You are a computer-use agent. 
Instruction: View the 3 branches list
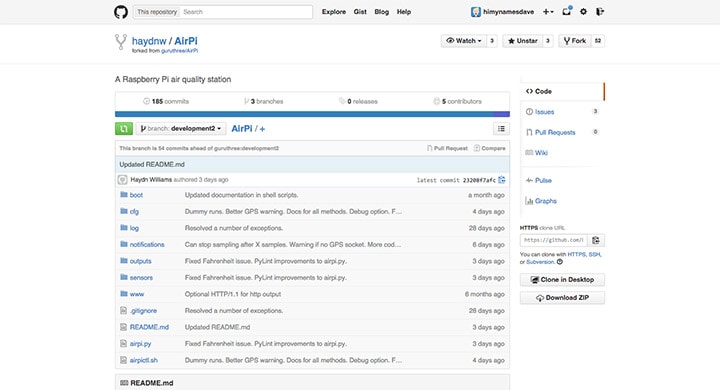(264, 102)
